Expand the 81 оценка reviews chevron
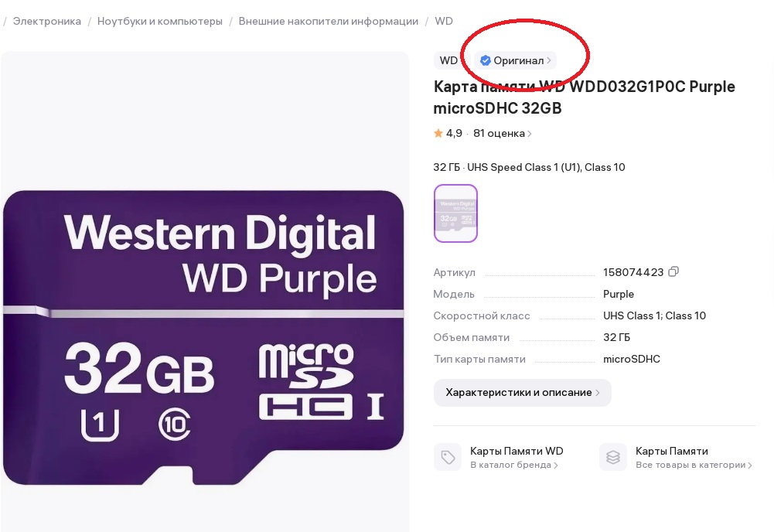 tap(529, 134)
